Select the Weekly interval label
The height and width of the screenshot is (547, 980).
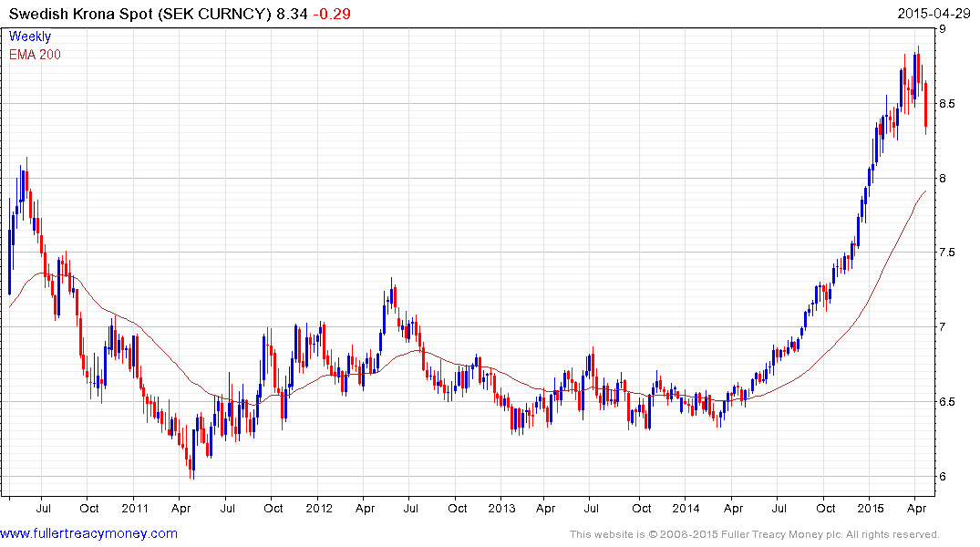pyautogui.click(x=30, y=37)
